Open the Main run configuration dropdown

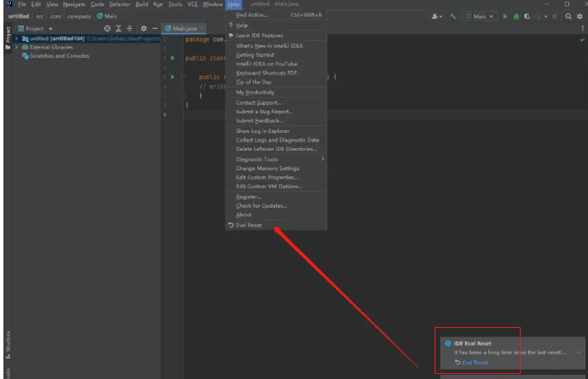(479, 15)
